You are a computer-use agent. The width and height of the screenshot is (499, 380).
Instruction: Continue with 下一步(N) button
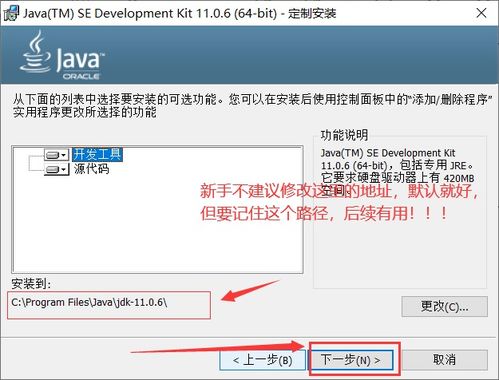point(351,360)
